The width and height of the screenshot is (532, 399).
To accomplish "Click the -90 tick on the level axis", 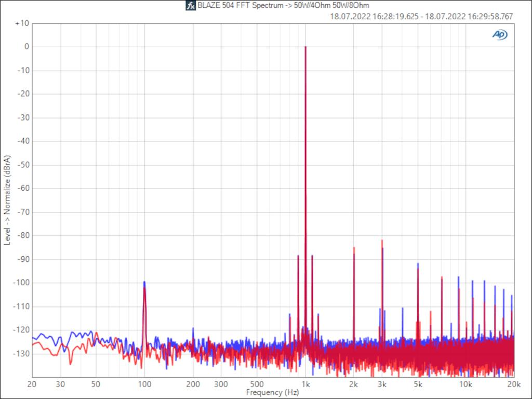I will (23, 259).
